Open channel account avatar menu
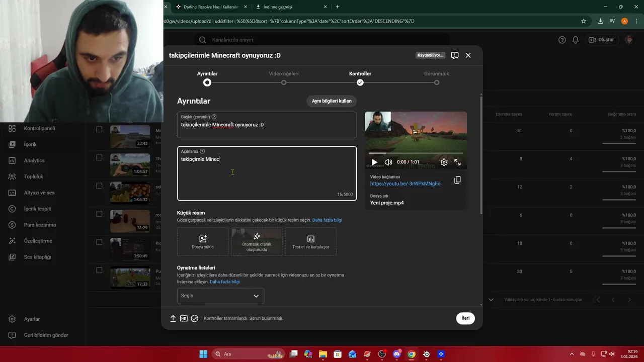The height and width of the screenshot is (362, 644). (x=628, y=40)
